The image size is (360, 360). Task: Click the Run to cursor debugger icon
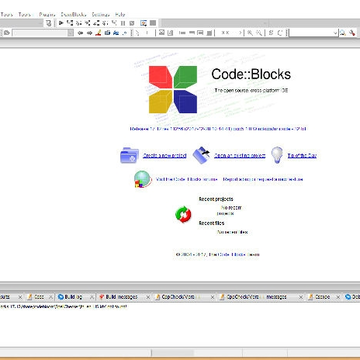70,23
